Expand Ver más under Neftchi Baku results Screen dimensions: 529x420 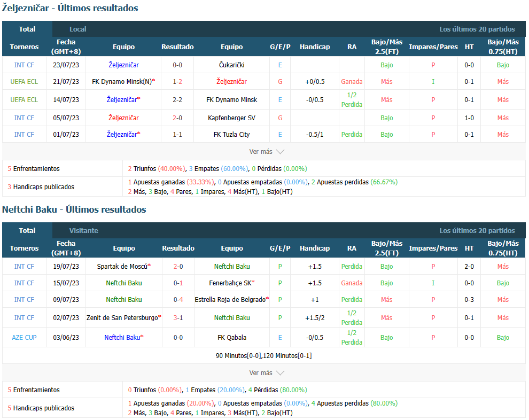coord(267,373)
